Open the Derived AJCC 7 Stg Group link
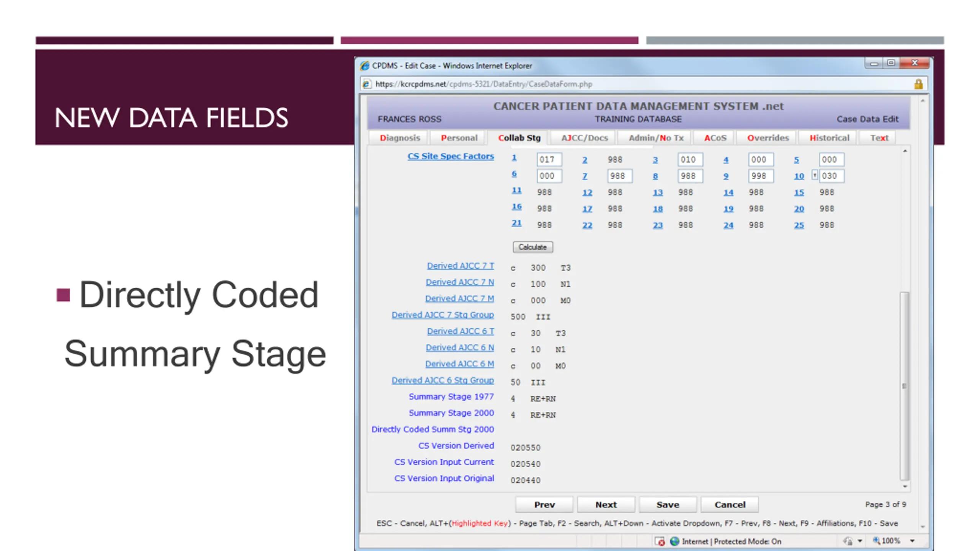This screenshot has height=551, width=980. click(x=443, y=315)
